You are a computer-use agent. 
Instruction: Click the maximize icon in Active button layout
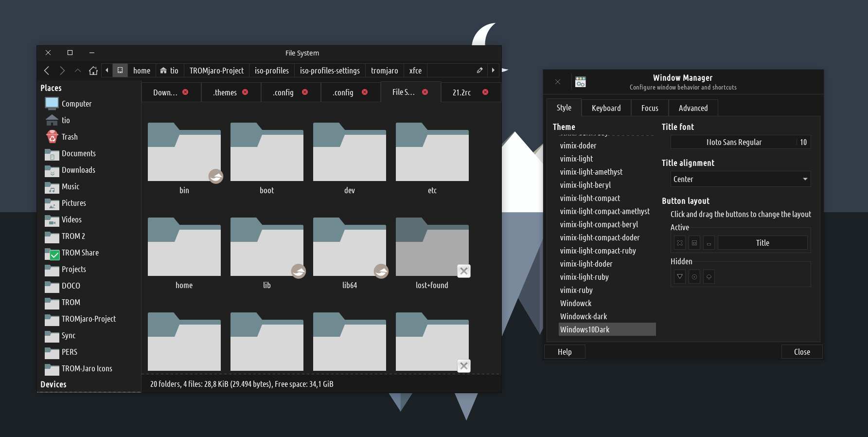tap(694, 243)
